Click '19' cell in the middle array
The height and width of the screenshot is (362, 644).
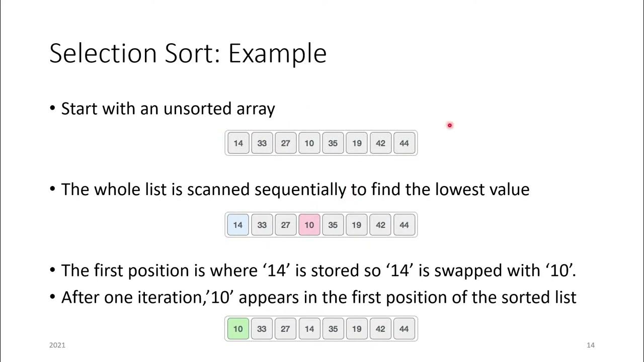click(x=357, y=225)
